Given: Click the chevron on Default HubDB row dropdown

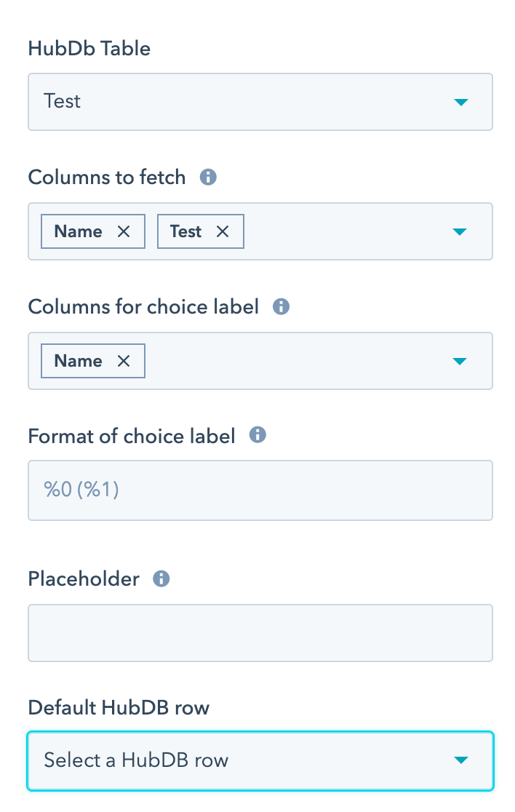Looking at the screenshot, I should tap(461, 759).
